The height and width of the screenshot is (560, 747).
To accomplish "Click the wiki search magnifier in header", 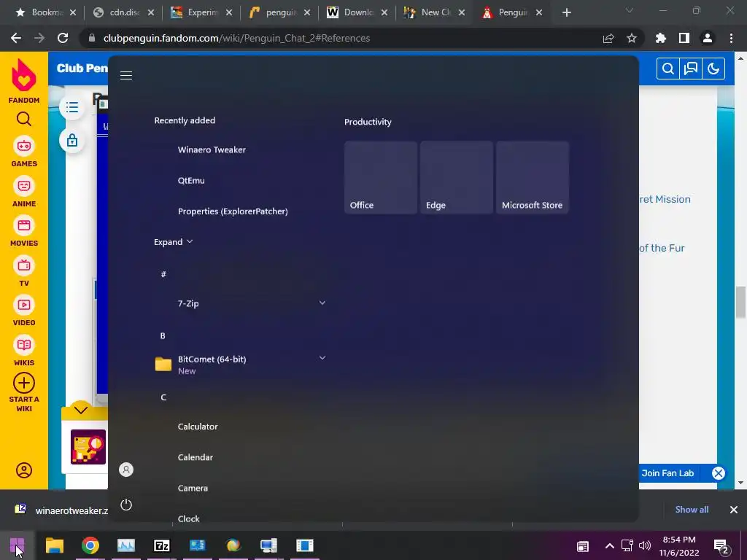I will (668, 69).
